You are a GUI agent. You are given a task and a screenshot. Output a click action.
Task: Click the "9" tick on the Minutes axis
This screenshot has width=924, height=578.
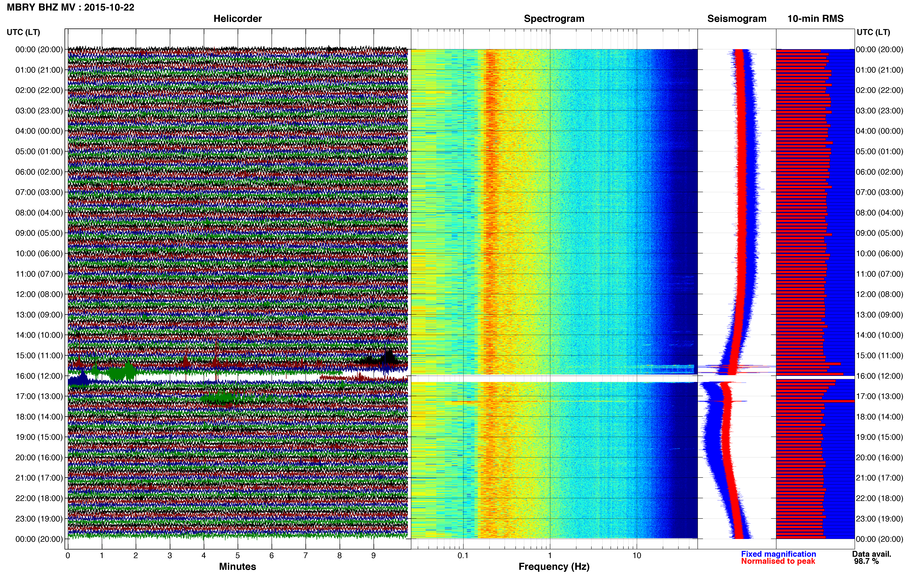pyautogui.click(x=373, y=556)
